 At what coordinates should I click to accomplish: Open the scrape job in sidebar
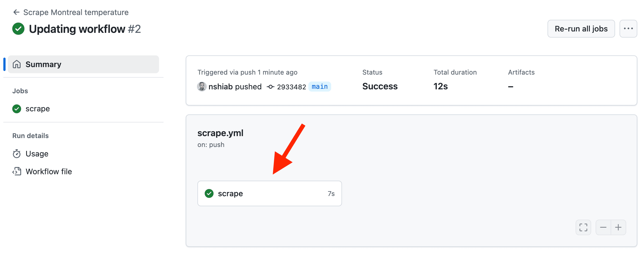[38, 109]
